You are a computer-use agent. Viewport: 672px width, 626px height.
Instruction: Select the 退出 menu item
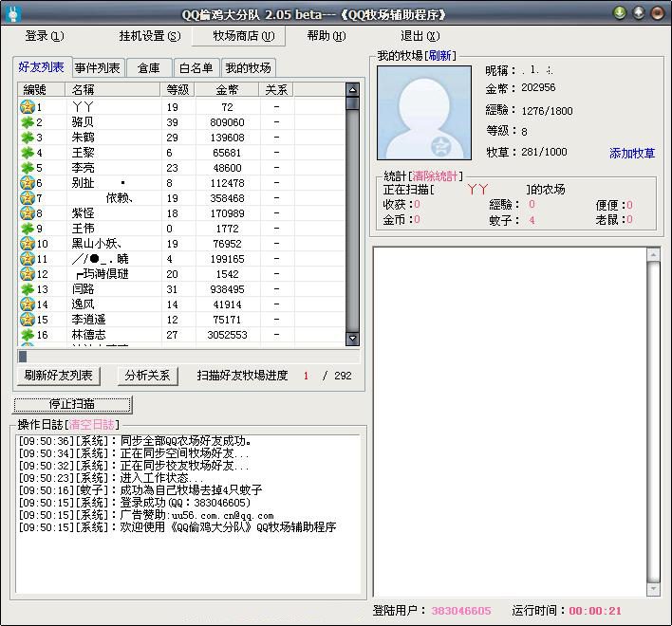[x=420, y=36]
